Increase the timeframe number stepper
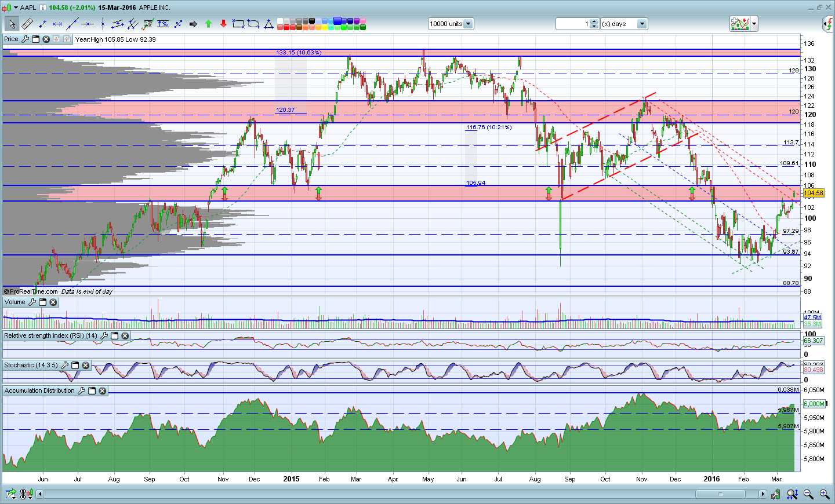This screenshot has width=835, height=504. click(594, 21)
